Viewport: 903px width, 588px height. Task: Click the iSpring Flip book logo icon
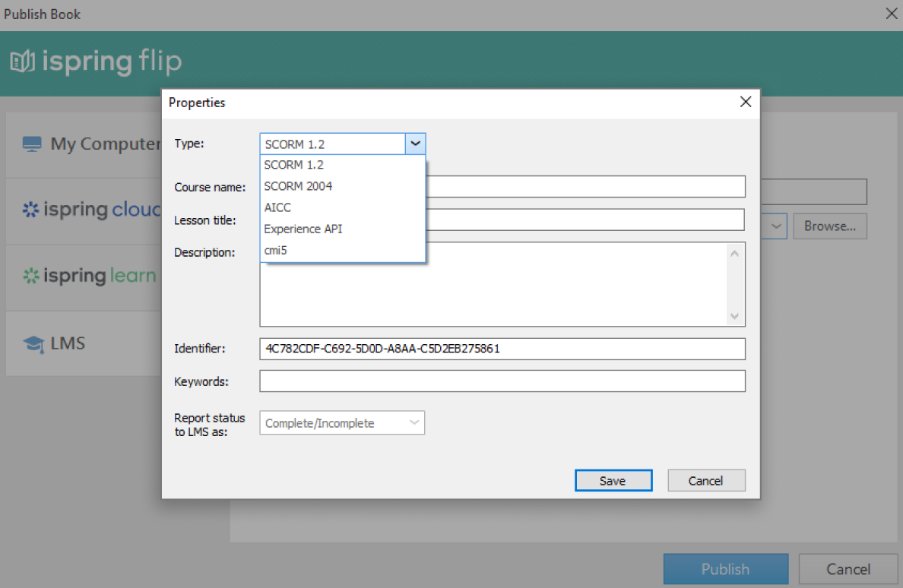(22, 62)
